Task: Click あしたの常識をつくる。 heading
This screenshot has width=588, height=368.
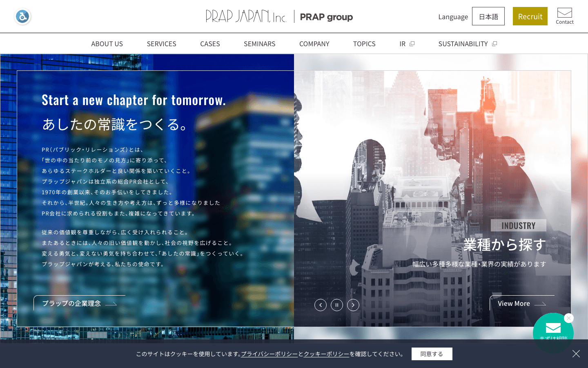Action: click(x=115, y=124)
